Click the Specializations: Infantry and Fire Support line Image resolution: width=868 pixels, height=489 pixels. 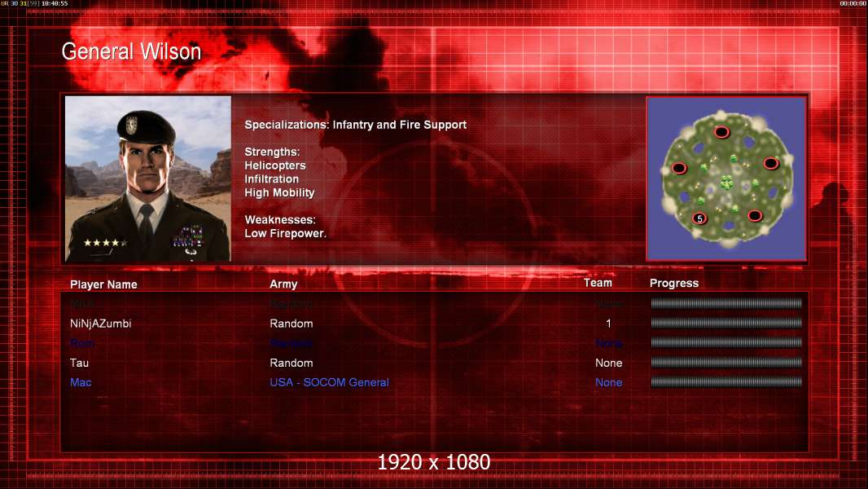tap(355, 125)
